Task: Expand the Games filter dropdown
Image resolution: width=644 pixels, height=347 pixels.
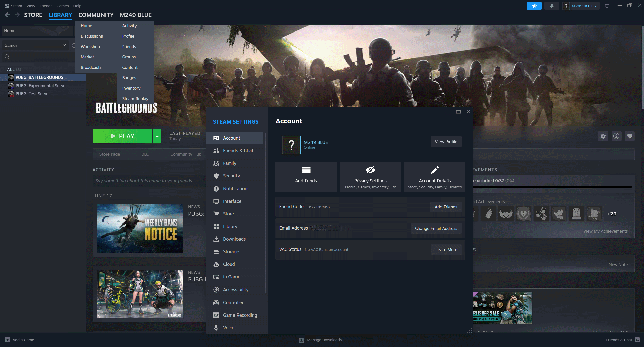Action: [x=35, y=45]
